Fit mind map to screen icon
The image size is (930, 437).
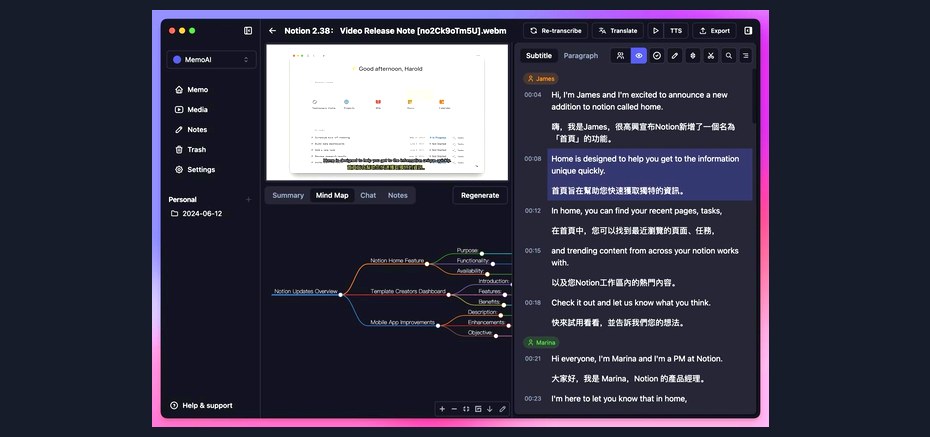pyautogui.click(x=466, y=409)
